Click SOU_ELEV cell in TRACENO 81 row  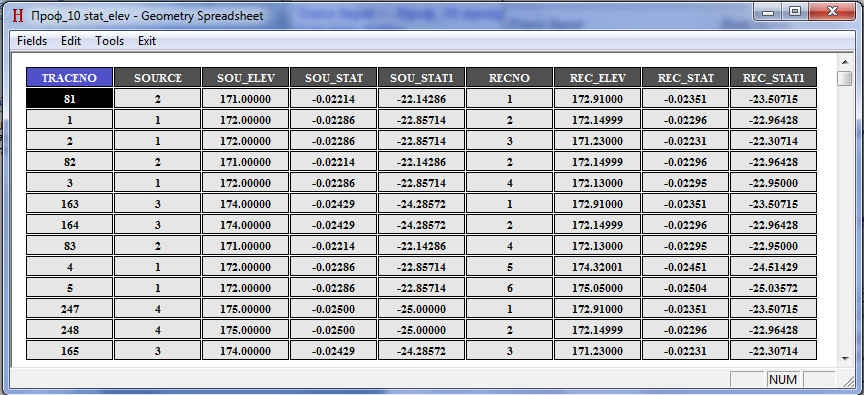point(245,99)
